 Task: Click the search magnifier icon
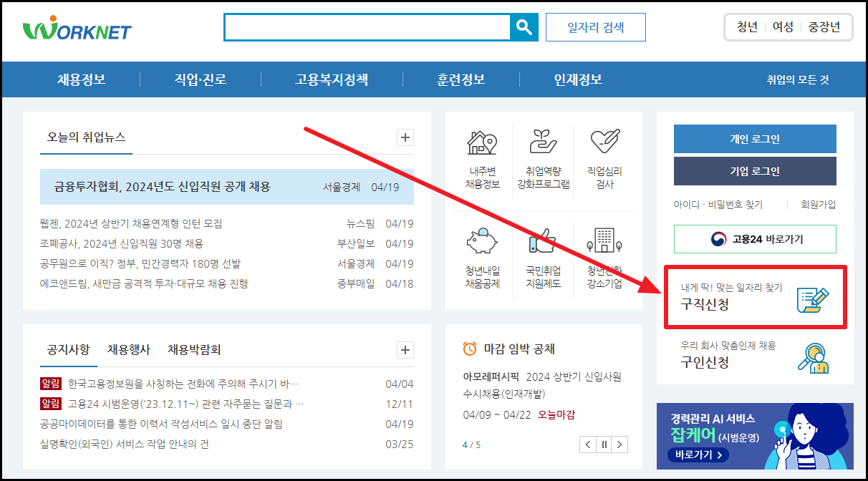coord(524,26)
